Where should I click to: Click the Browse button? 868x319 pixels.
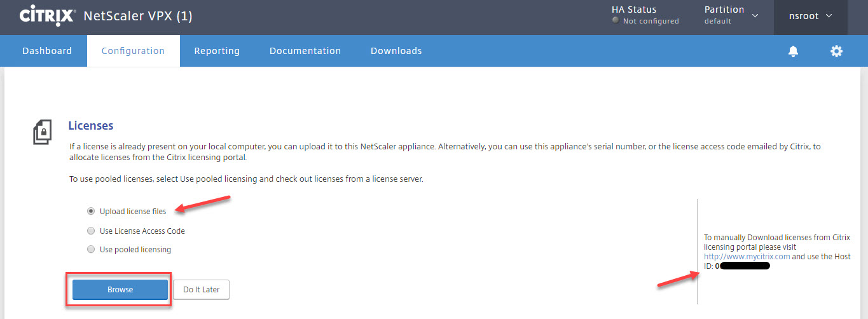[120, 289]
